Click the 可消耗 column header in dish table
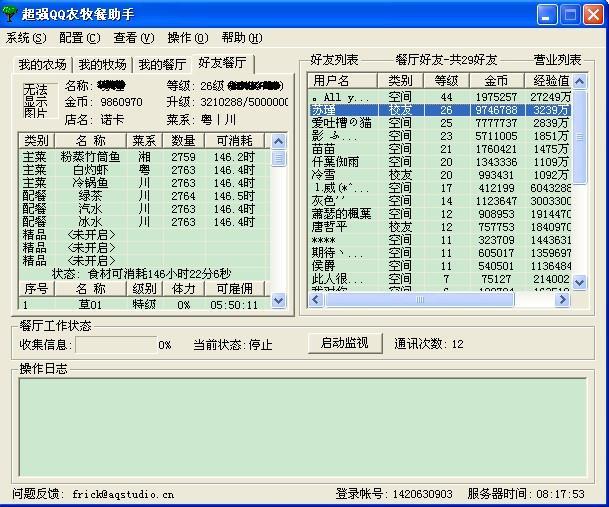The height and width of the screenshot is (507, 609). pyautogui.click(x=234, y=141)
